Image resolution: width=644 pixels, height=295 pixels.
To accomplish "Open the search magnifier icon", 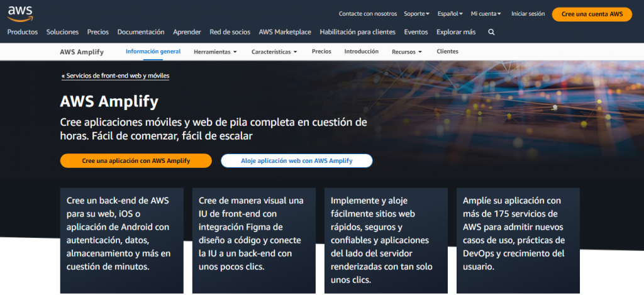I will 491,32.
